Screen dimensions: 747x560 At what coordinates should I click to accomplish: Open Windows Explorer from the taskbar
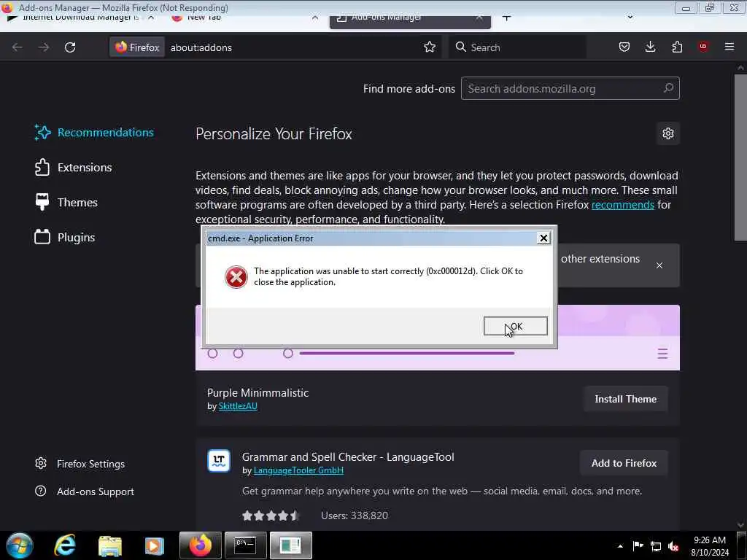pyautogui.click(x=110, y=545)
